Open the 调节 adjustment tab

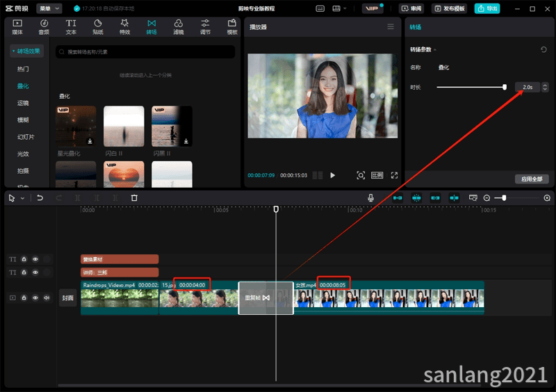205,27
